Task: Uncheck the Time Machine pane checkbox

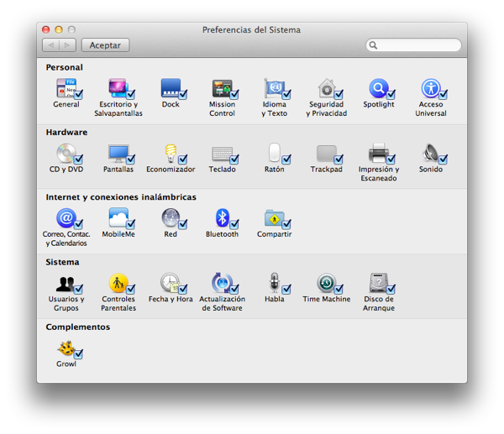Action: pyautogui.click(x=339, y=289)
